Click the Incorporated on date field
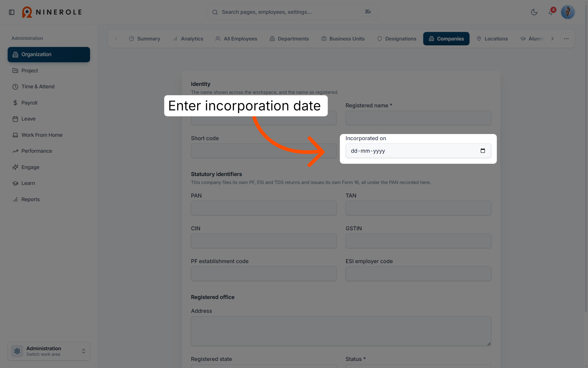This screenshot has height=368, width=588. [x=418, y=151]
